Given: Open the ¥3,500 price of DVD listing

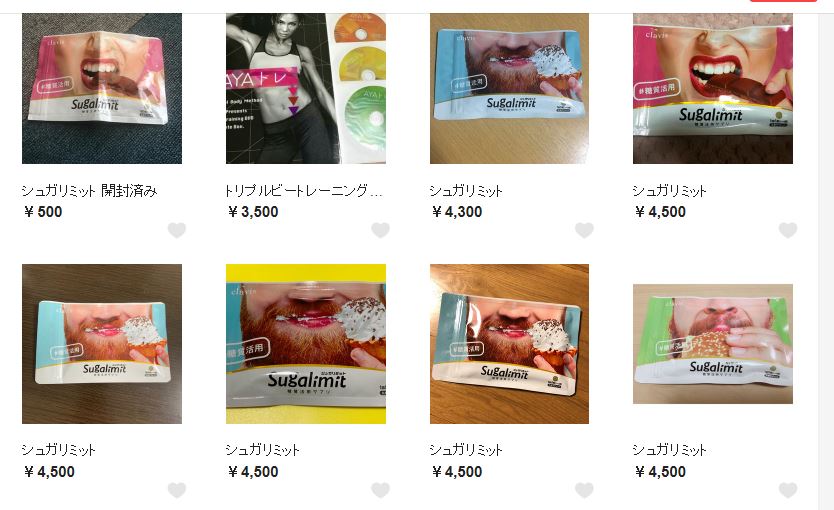Looking at the screenshot, I should [x=253, y=212].
